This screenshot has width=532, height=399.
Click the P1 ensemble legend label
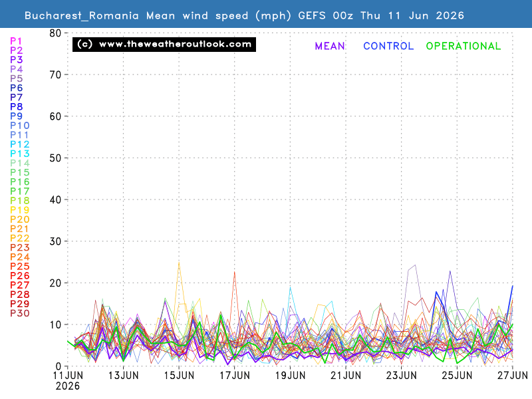(16, 41)
